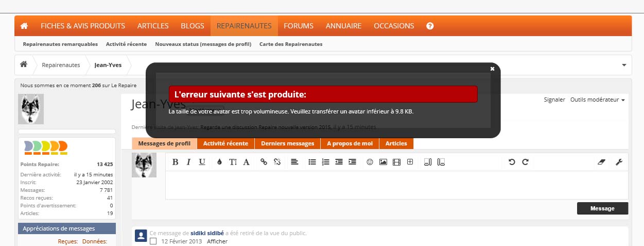
Task: Close the avatar error overlay
Action: pos(492,69)
